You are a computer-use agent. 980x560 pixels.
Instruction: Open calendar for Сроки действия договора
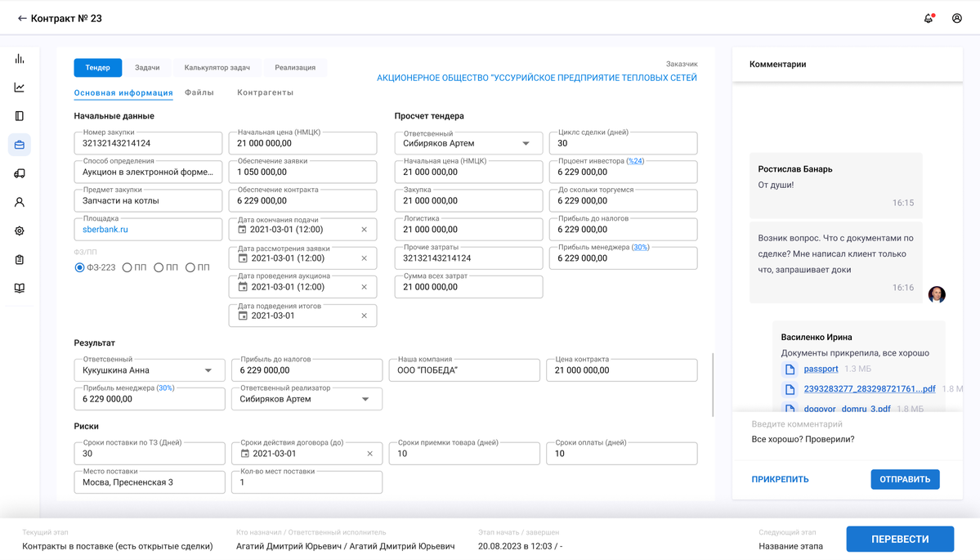[245, 454]
